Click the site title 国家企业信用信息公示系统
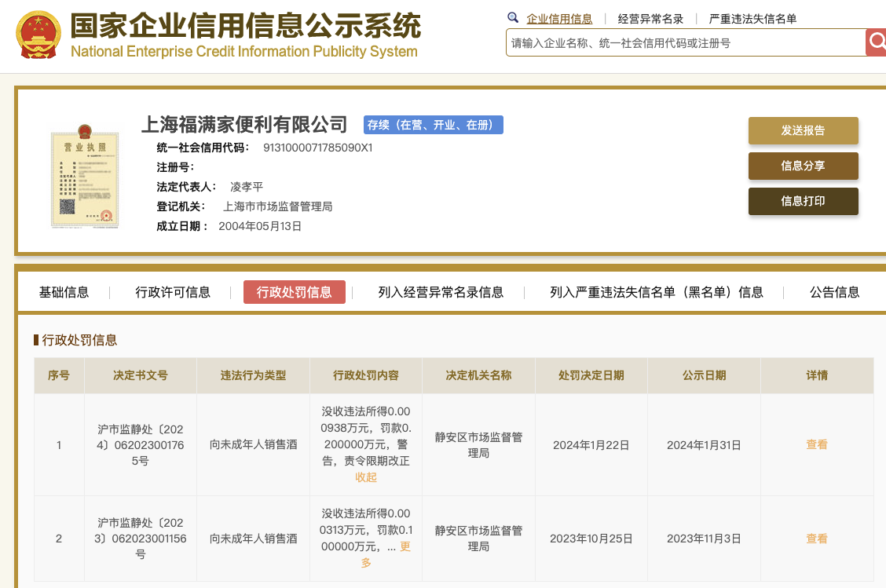 246,25
